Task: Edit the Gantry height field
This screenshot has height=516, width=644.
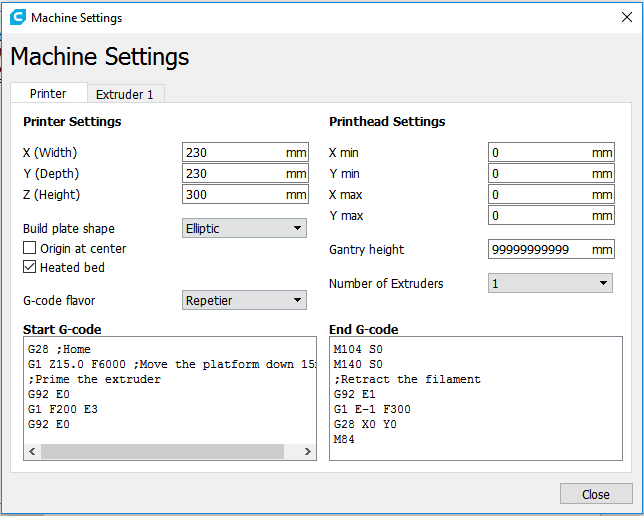Action: point(551,249)
